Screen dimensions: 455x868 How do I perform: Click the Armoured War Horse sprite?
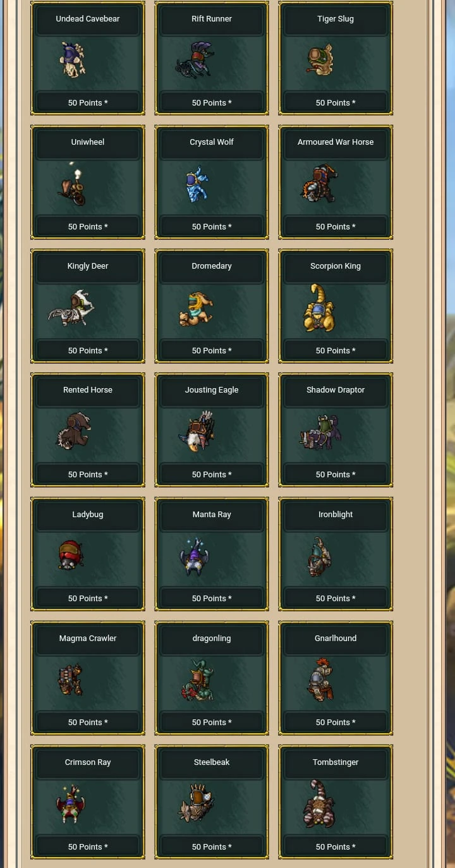(319, 183)
